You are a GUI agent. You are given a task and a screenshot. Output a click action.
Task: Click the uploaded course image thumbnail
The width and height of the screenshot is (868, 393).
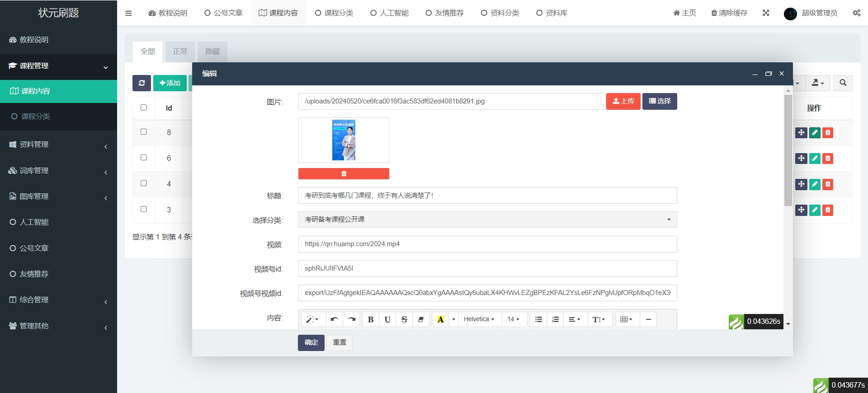[344, 140]
